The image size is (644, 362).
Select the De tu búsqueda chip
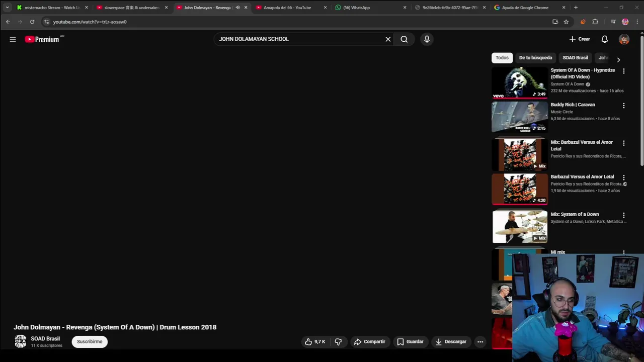[535, 58]
